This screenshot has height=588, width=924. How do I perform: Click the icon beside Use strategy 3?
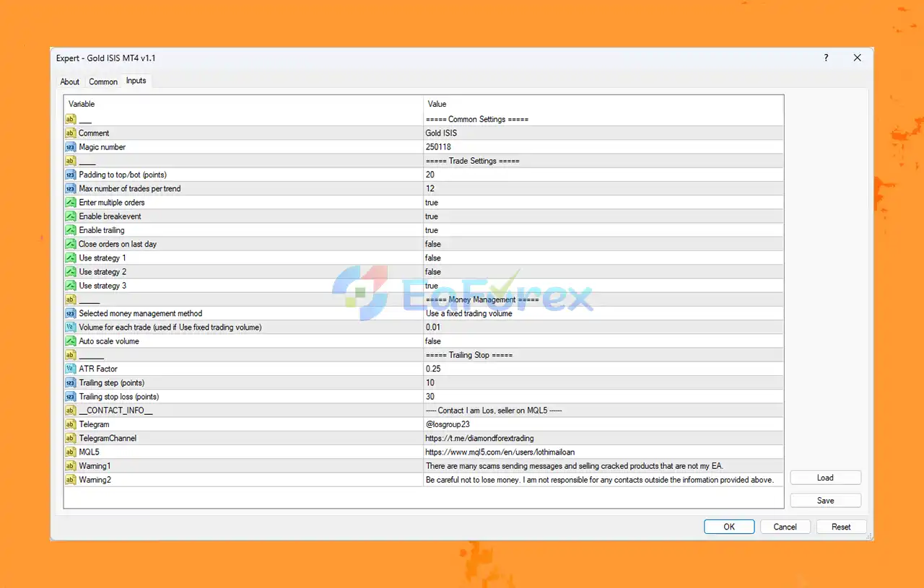click(71, 286)
